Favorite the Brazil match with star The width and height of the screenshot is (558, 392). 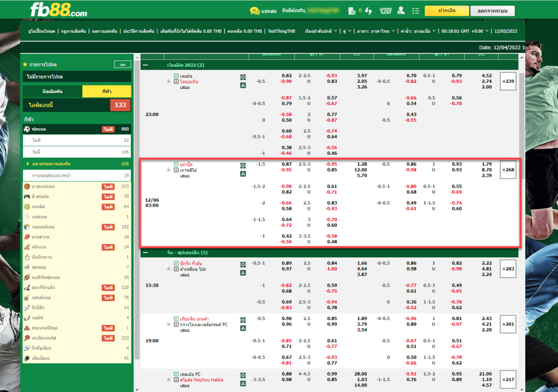coord(169,170)
